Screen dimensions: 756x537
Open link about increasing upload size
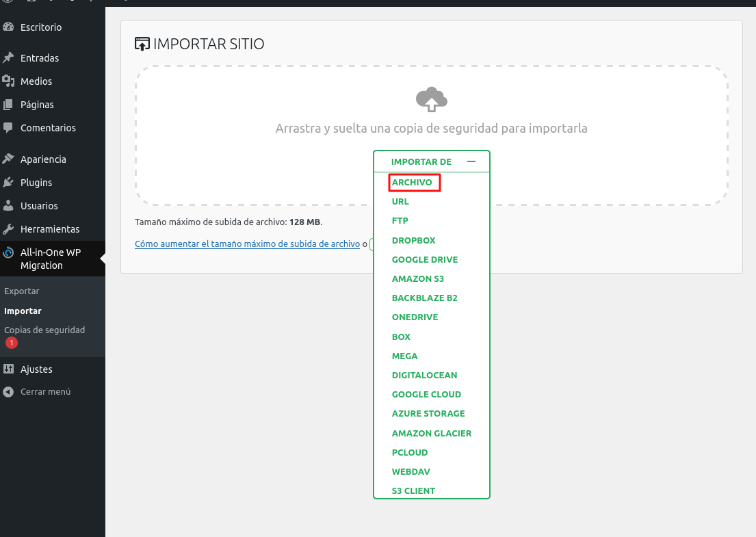[248, 244]
